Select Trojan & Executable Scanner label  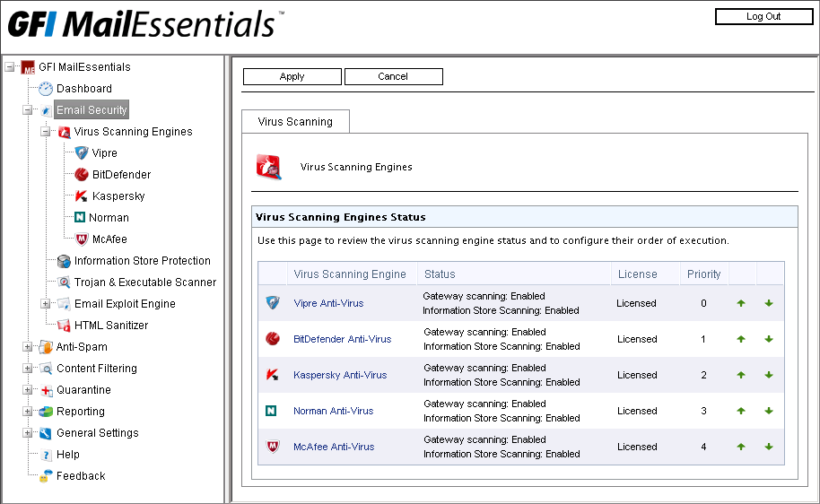(144, 282)
